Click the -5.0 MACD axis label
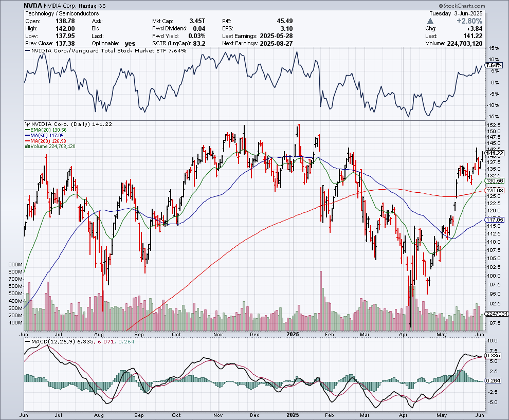Viewport: 509px width, 420px height. (x=492, y=402)
